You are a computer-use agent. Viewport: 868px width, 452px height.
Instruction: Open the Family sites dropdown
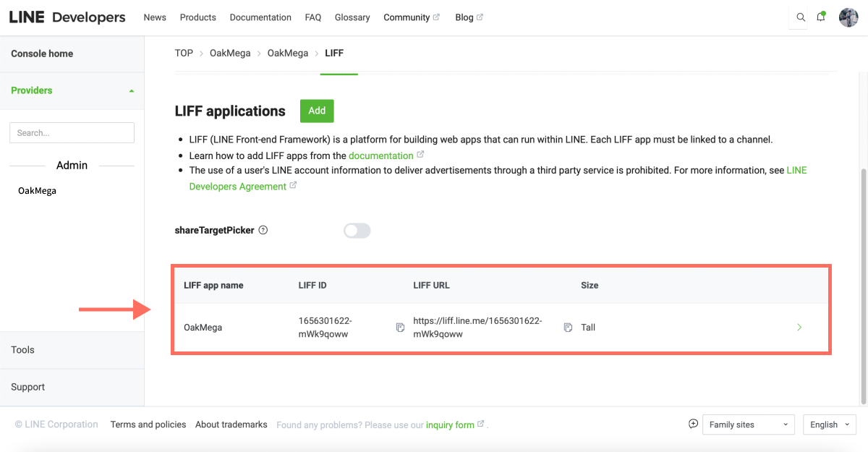pos(749,425)
